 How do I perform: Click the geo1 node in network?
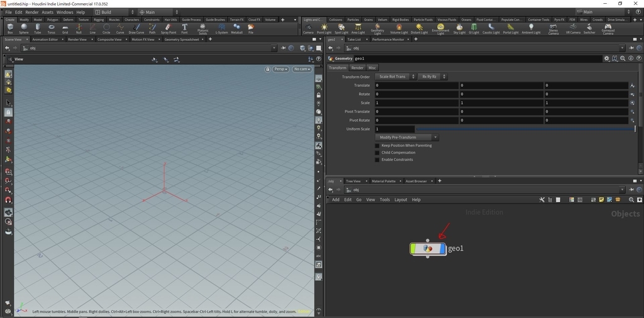coord(428,249)
